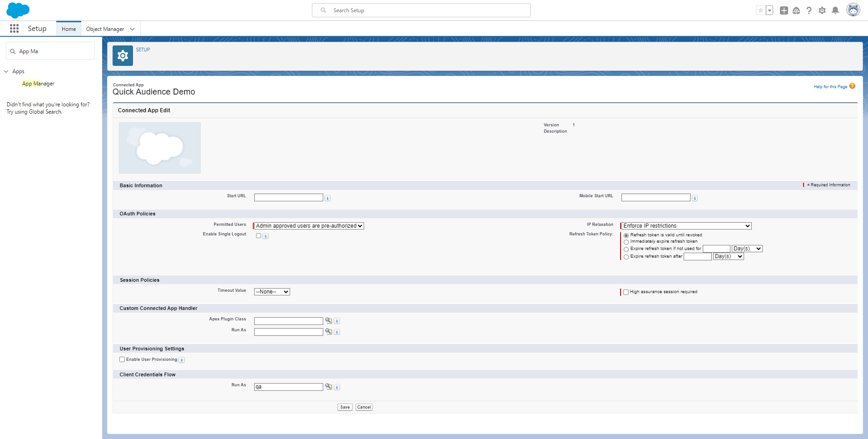Click the Start URL info icon

click(328, 198)
